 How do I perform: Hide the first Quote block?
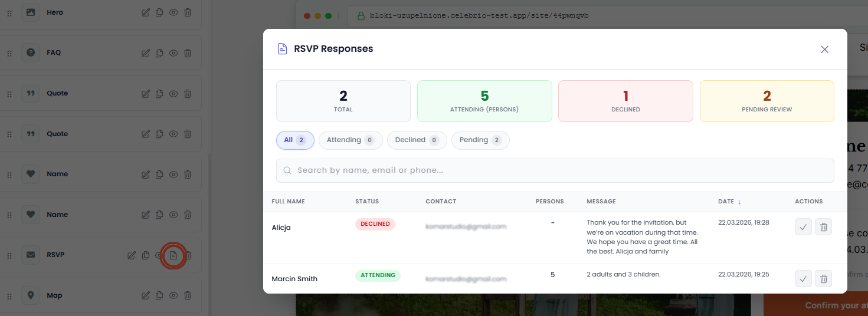click(173, 94)
